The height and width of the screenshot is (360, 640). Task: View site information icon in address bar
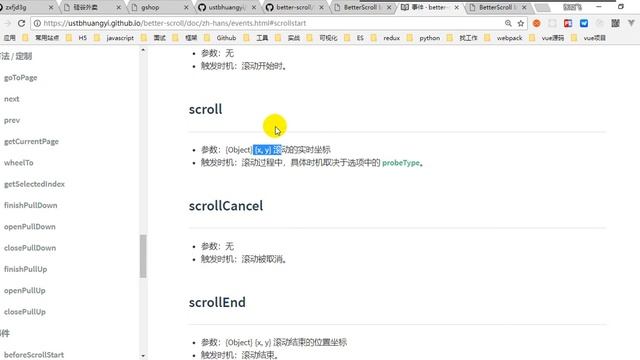[37, 23]
